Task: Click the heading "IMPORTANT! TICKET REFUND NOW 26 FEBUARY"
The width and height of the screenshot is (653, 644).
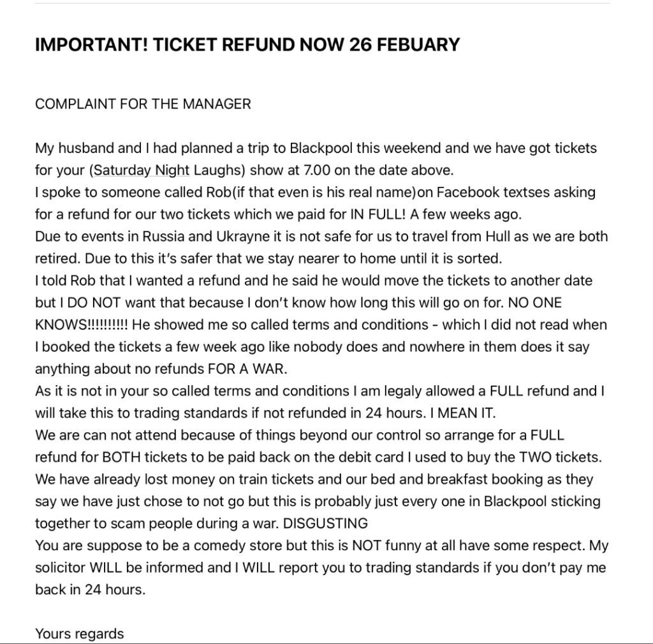Action: click(x=247, y=45)
